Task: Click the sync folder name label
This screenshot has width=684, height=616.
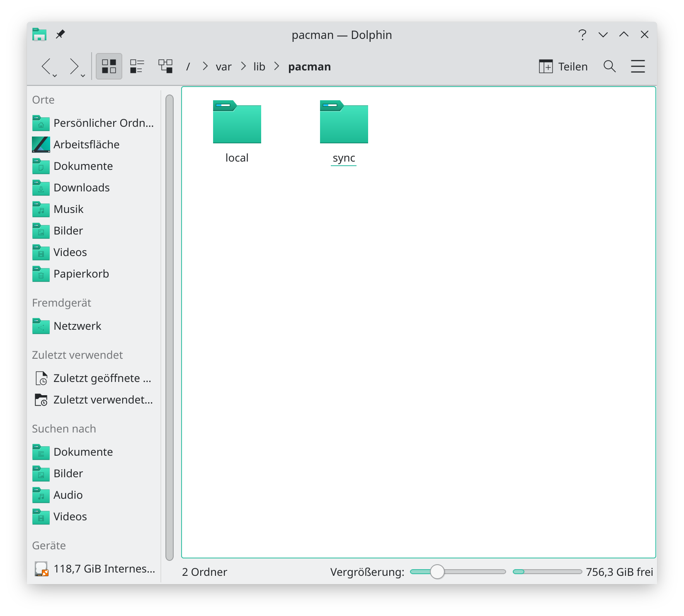Action: point(344,158)
